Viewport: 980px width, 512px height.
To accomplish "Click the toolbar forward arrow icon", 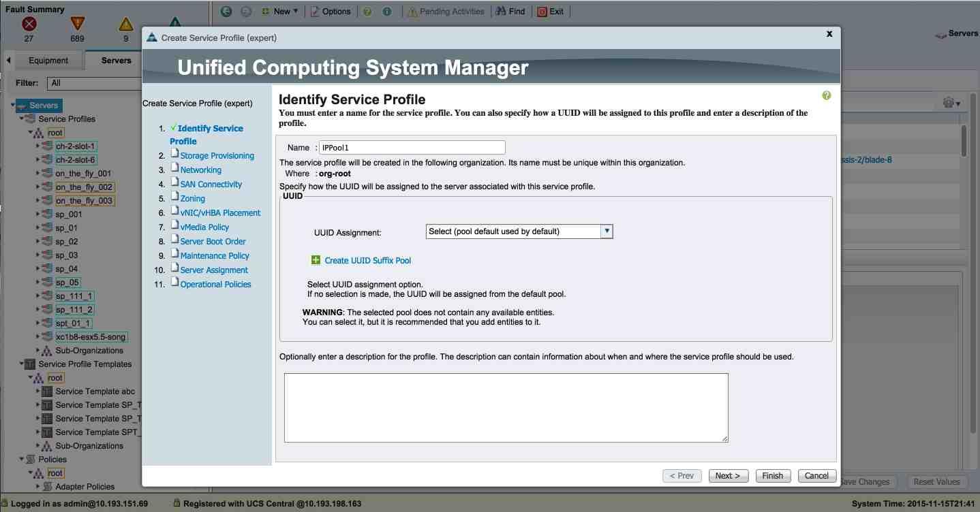I will [246, 12].
